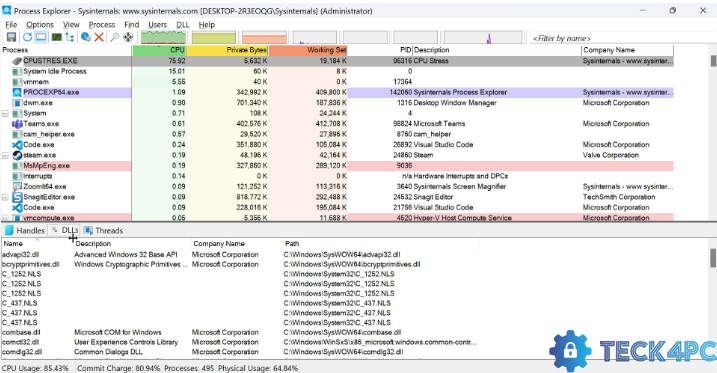Sort the DLL list by Name column header
The image size is (717, 373).
pyautogui.click(x=37, y=244)
